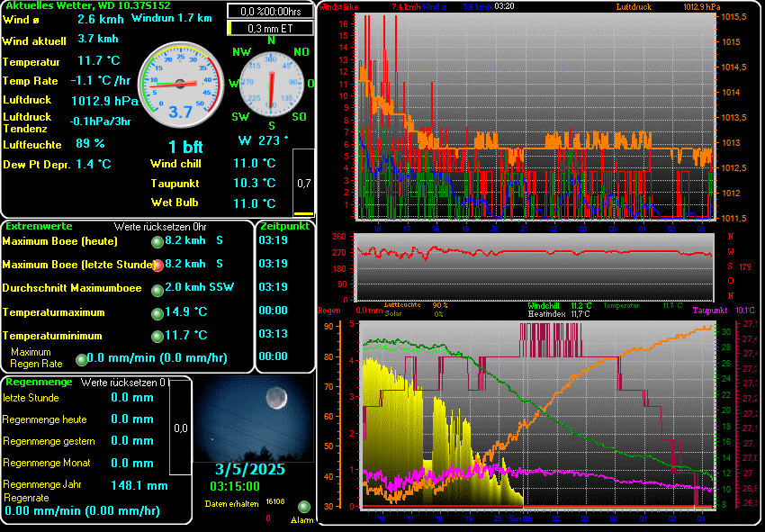Click the NO label on the compass
The height and width of the screenshot is (532, 765).
(x=301, y=52)
